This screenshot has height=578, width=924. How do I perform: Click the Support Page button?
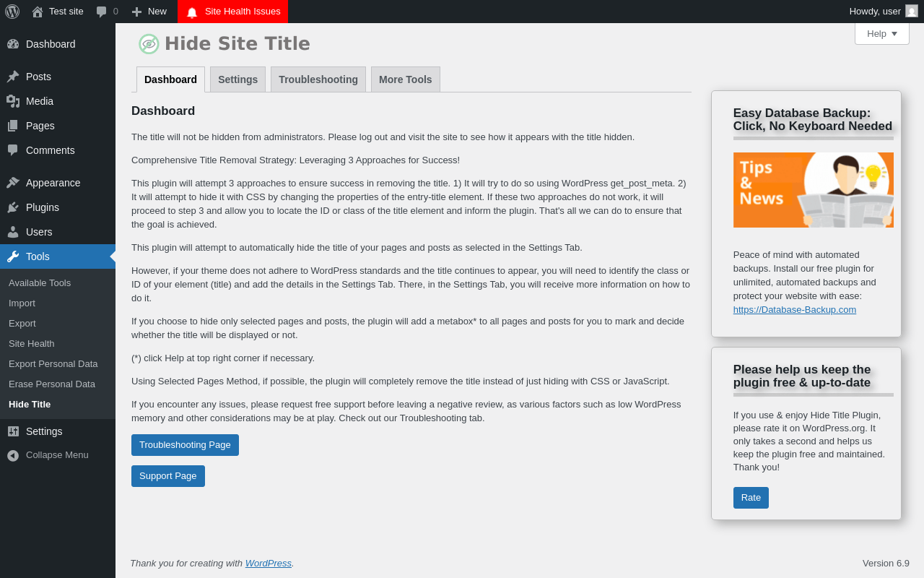(x=168, y=476)
